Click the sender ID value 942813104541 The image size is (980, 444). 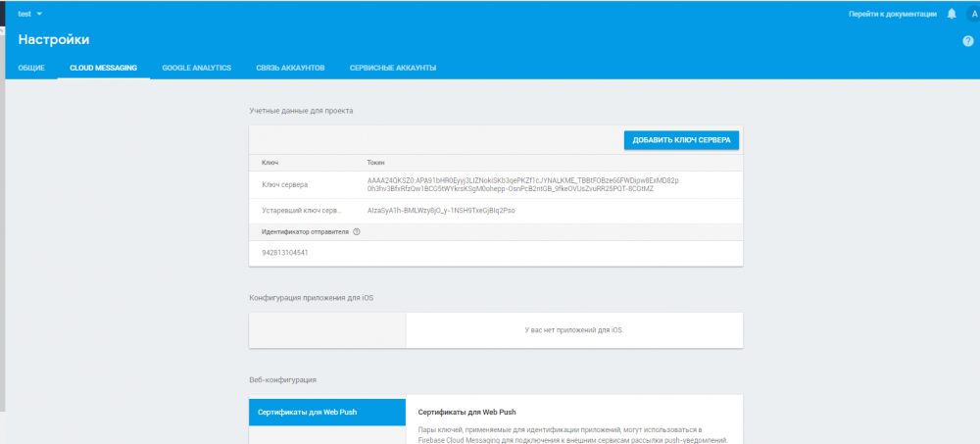[285, 253]
